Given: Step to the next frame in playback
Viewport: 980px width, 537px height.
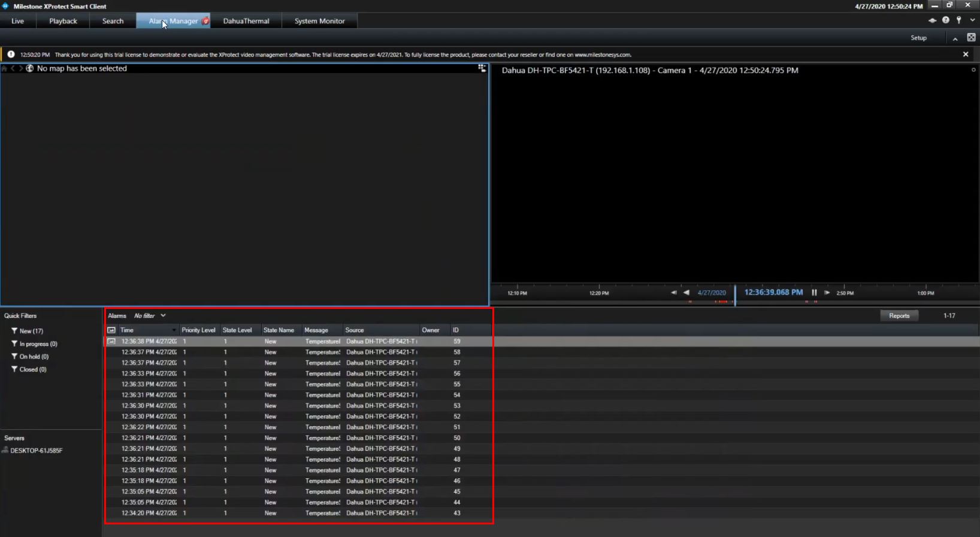Looking at the screenshot, I should (x=827, y=293).
